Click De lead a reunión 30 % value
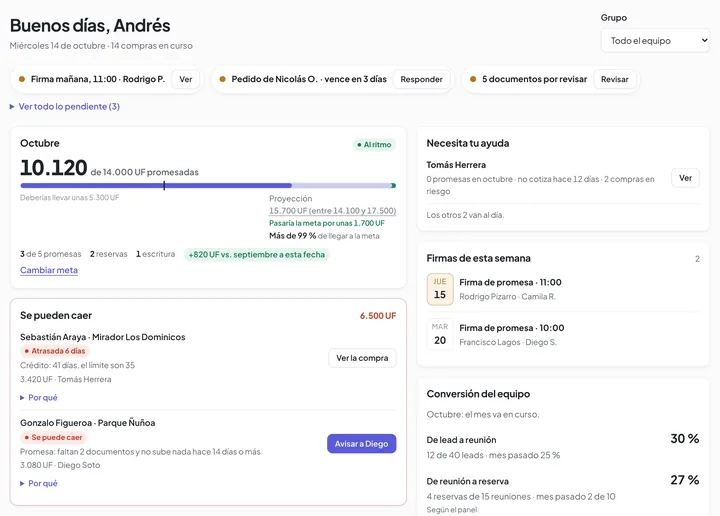Image resolution: width=720 pixels, height=516 pixels. 685,438
